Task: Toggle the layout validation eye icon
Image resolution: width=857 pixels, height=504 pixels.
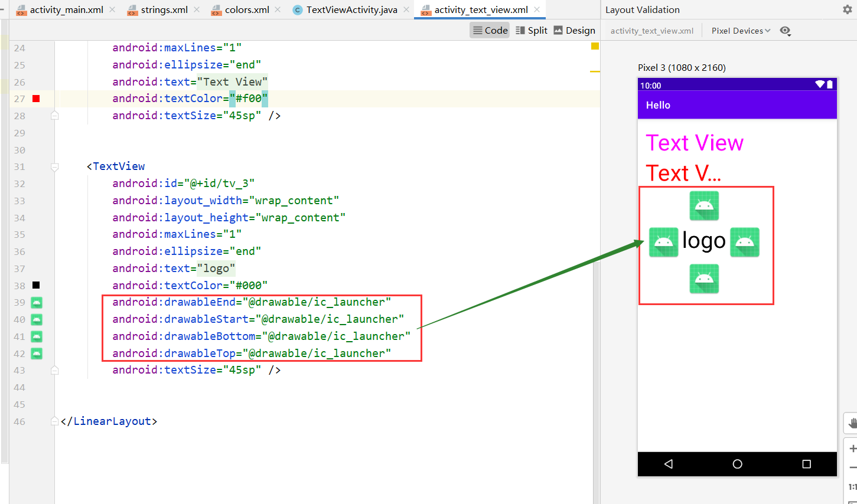Action: pos(786,31)
